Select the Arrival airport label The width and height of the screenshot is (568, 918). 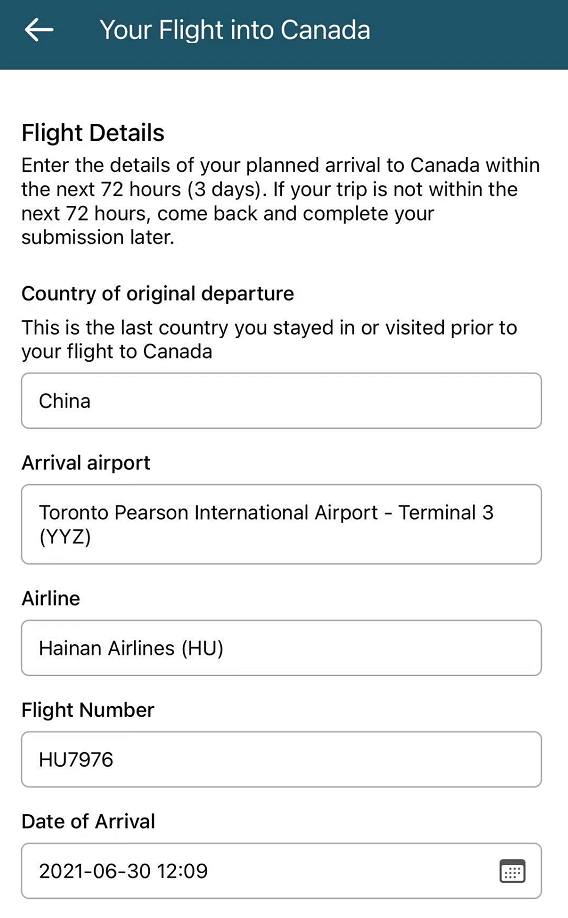tap(86, 463)
